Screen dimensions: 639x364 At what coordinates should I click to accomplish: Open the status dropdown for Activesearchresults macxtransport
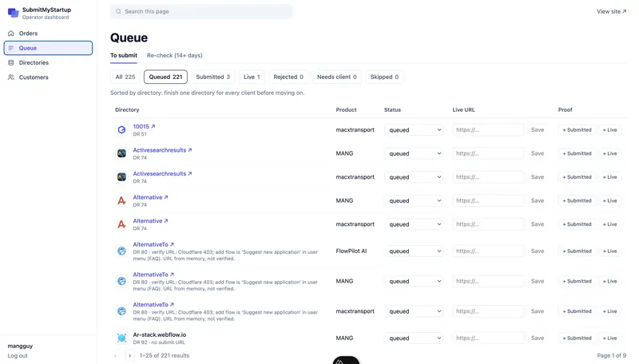pos(414,177)
